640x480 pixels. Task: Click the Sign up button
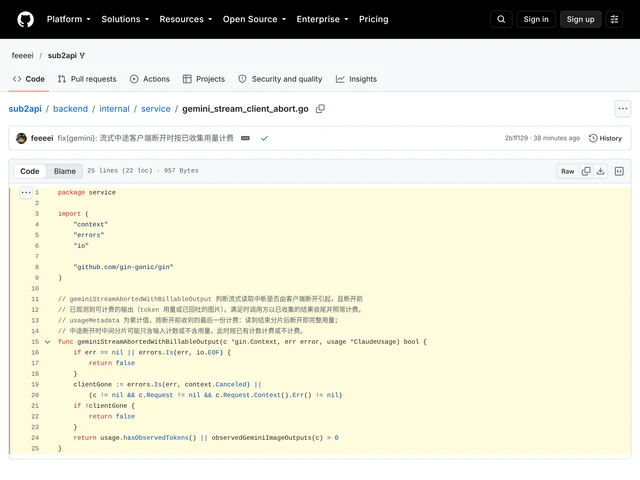[580, 19]
